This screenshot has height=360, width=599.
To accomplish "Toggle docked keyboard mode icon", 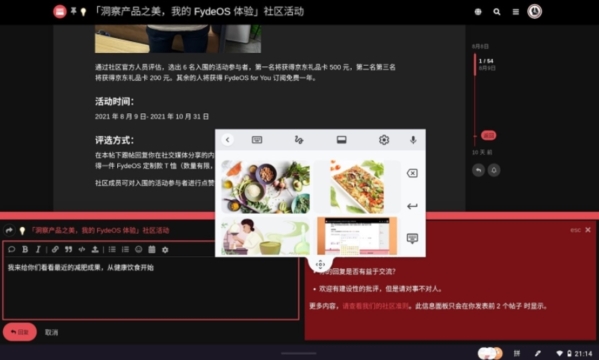I will pyautogui.click(x=342, y=140).
